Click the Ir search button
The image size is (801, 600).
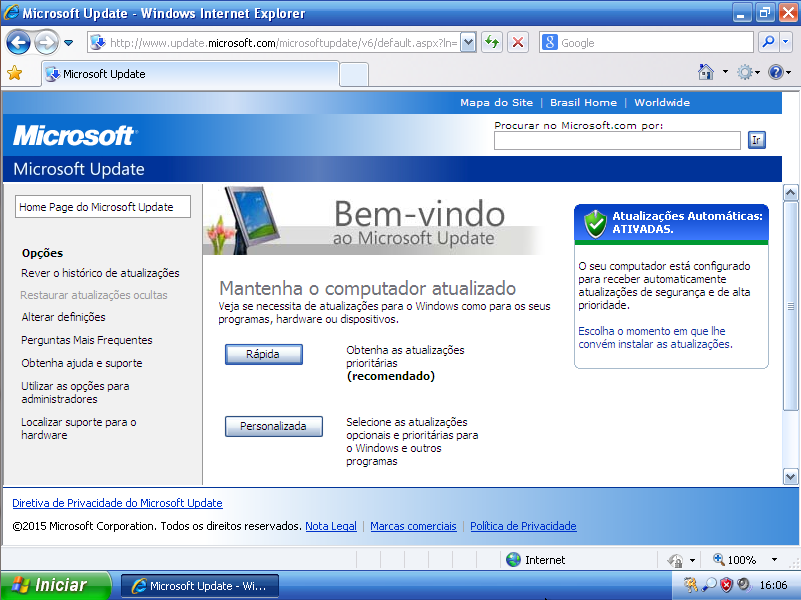point(757,140)
